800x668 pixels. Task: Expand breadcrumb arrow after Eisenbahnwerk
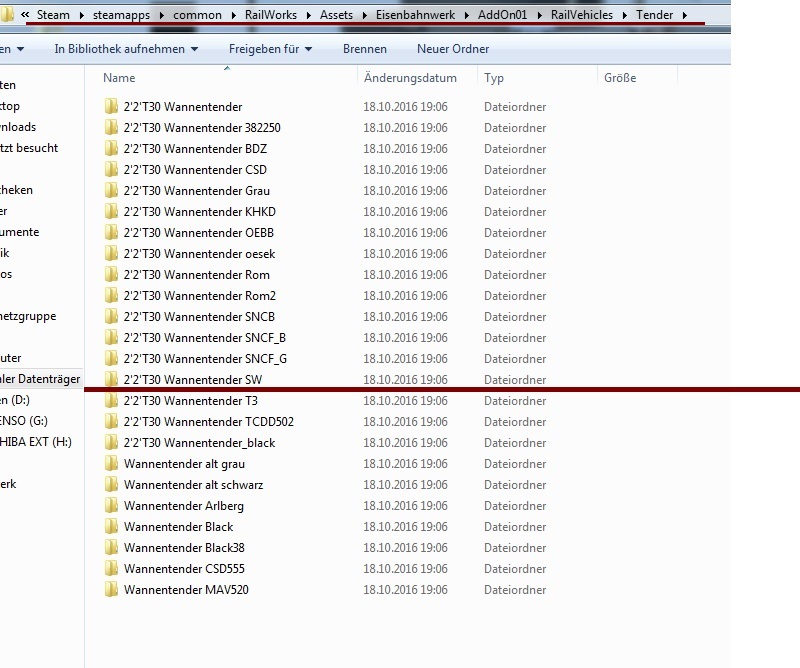467,15
